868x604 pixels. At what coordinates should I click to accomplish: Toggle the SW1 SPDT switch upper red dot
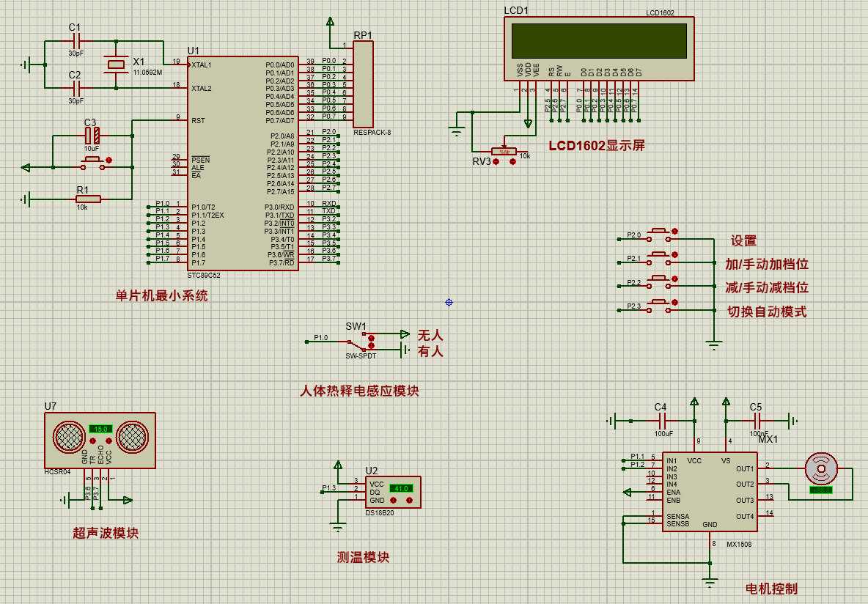click(371, 338)
